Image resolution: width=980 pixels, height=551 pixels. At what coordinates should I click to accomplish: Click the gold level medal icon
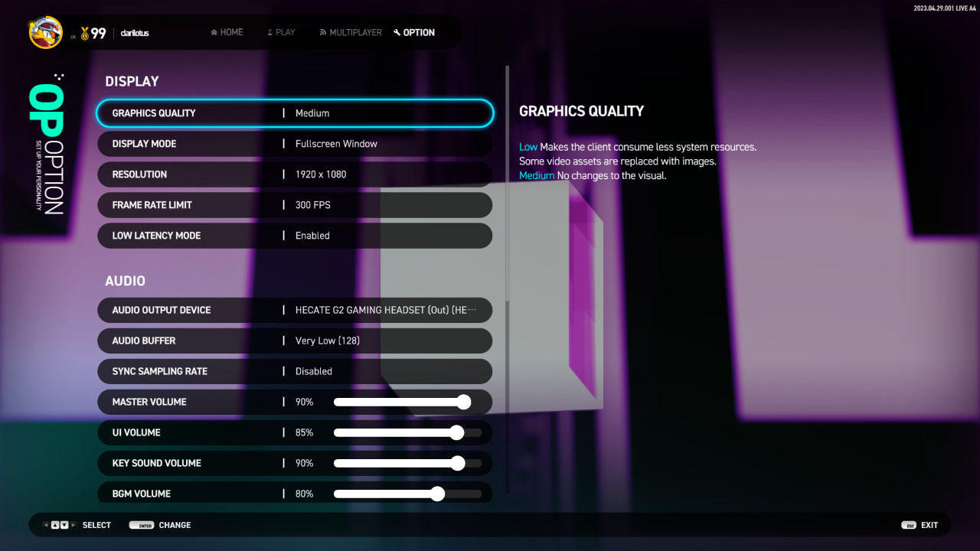[85, 34]
